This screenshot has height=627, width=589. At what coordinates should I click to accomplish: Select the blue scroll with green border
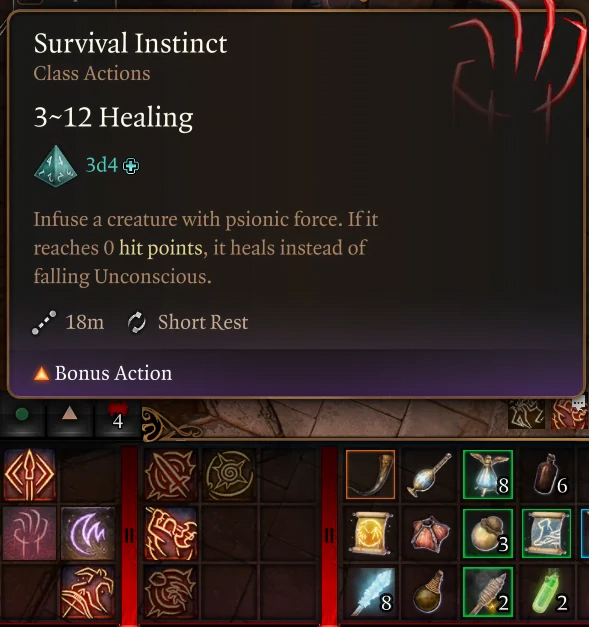pyautogui.click(x=547, y=533)
